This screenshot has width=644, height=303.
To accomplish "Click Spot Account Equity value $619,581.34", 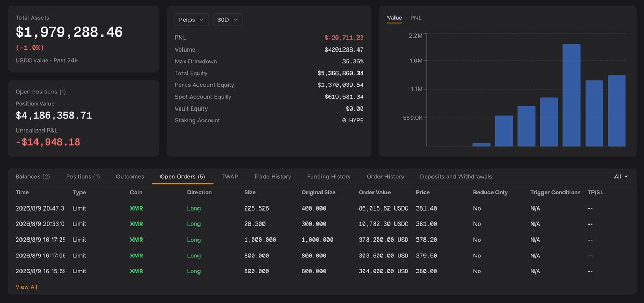I will [x=344, y=97].
